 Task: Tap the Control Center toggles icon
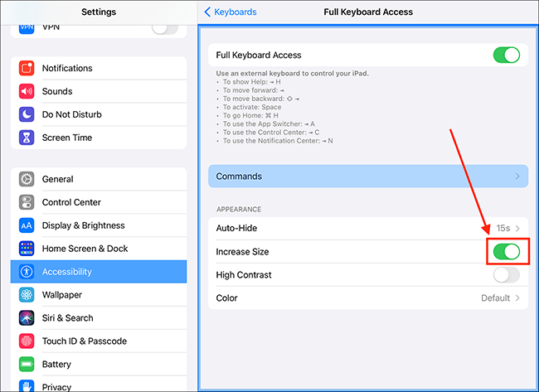tap(27, 202)
